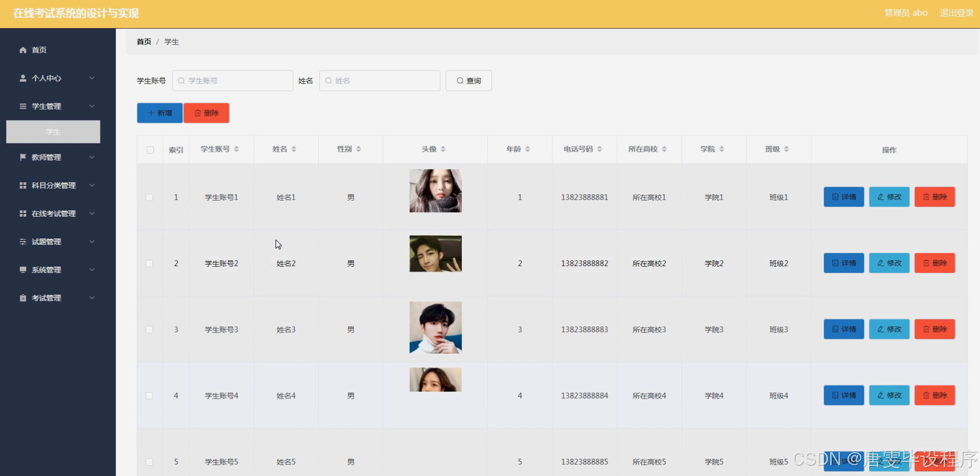Click the 首页 breadcrumb link
Screen dimensions: 980x476
(144, 42)
